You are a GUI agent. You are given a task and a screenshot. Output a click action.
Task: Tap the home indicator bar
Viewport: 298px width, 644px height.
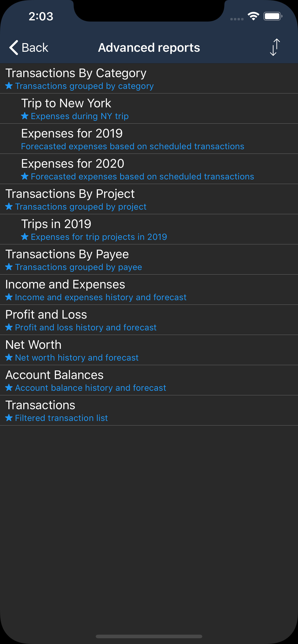[149, 636]
